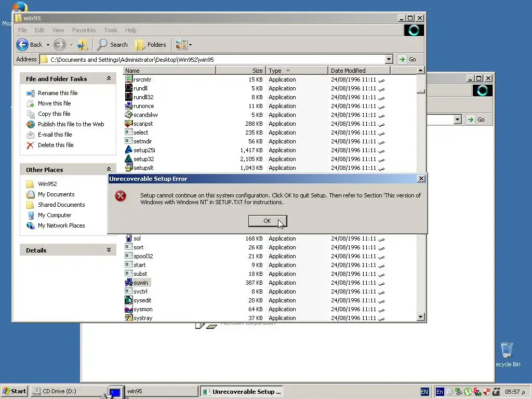The height and width of the screenshot is (399, 532).
Task: Open the Back history dropdown arrow
Action: pos(48,45)
